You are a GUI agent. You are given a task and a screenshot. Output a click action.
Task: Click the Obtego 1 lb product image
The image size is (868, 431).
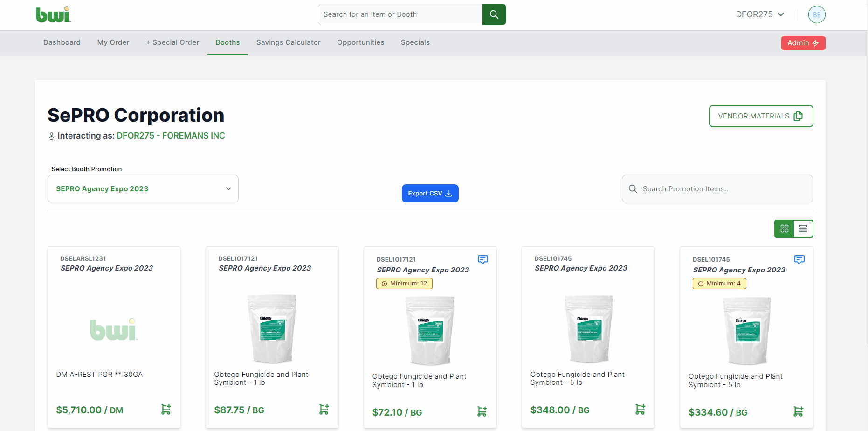click(272, 328)
